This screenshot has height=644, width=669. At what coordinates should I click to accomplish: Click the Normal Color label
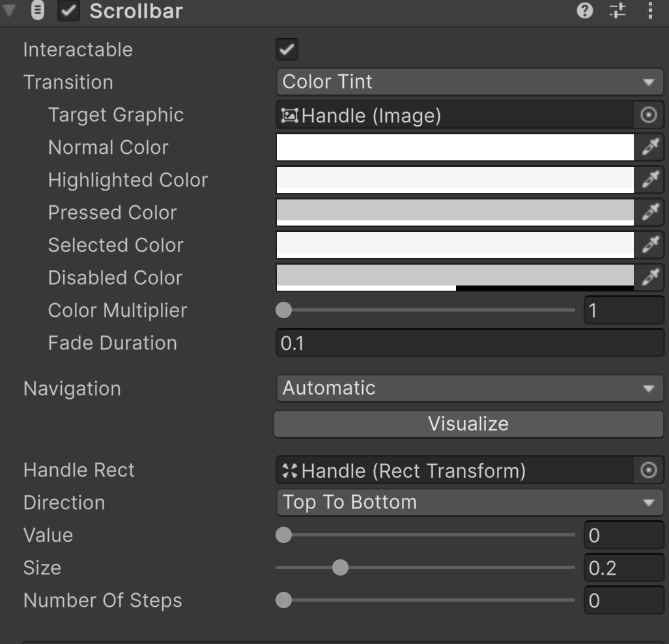[x=108, y=147]
